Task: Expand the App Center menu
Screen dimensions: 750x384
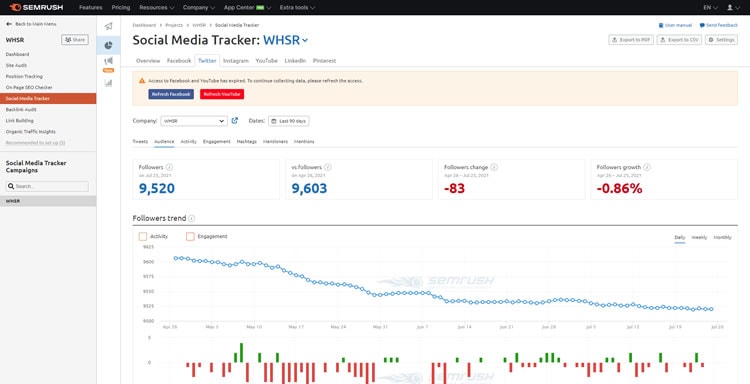Action: coord(247,8)
